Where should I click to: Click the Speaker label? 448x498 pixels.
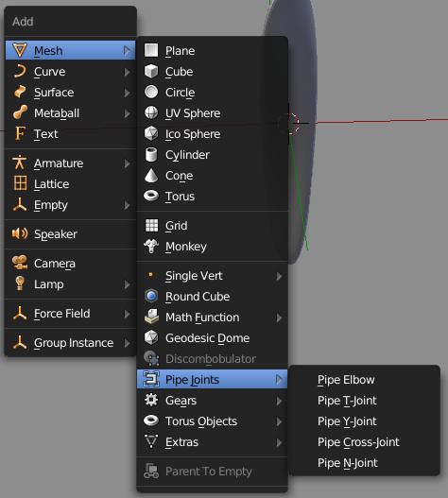coord(55,234)
